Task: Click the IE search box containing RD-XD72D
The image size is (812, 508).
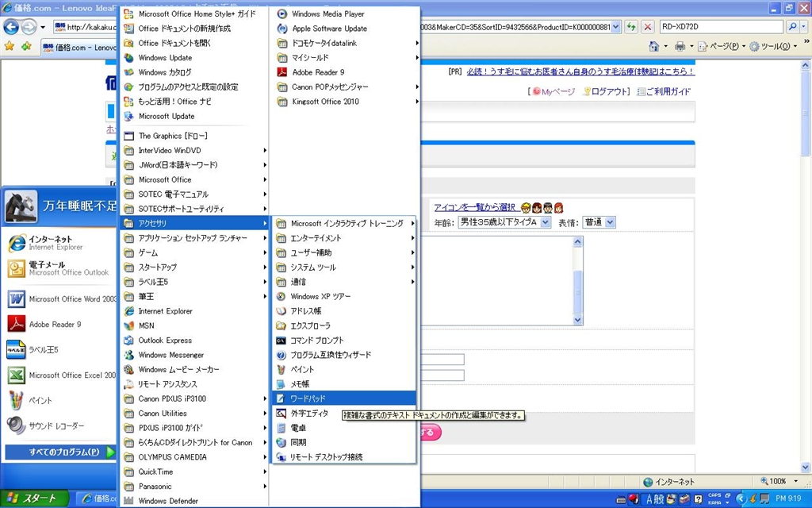Action: coord(722,27)
